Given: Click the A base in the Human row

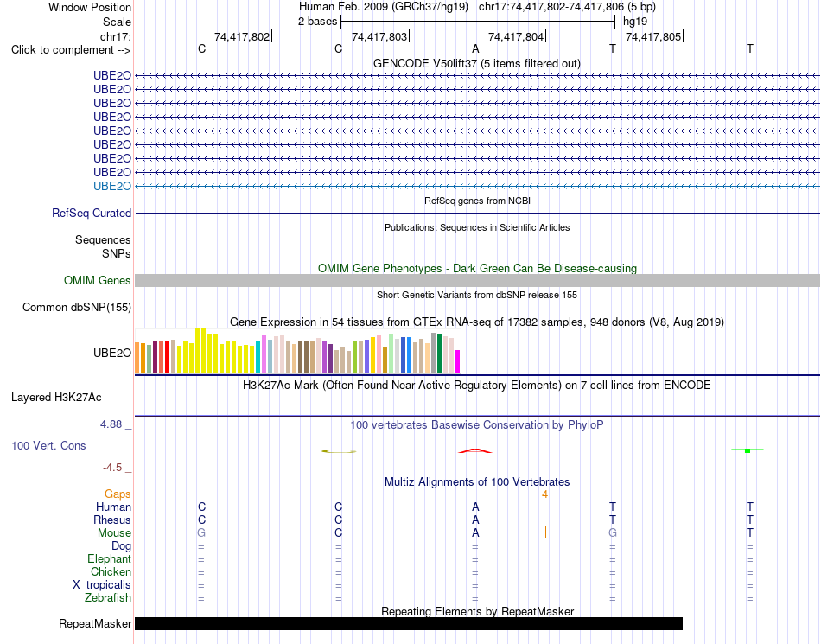Looking at the screenshot, I should point(475,507).
